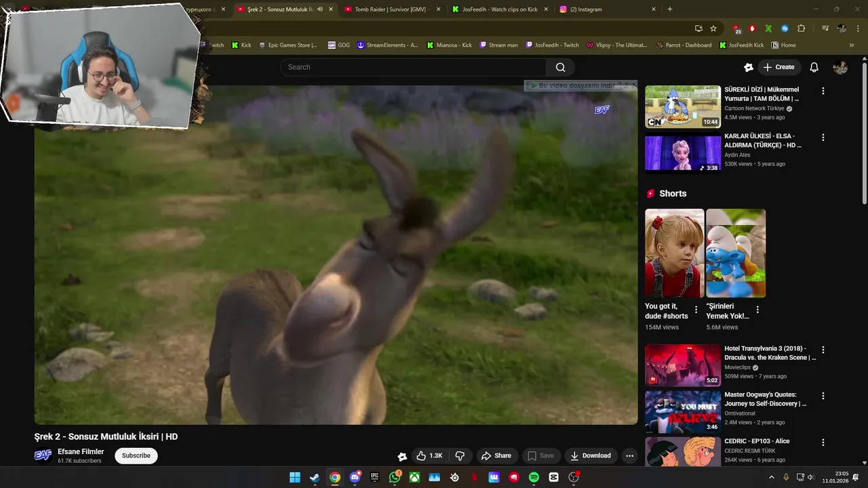Open Discord from the taskbar
868x488 pixels.
355,477
